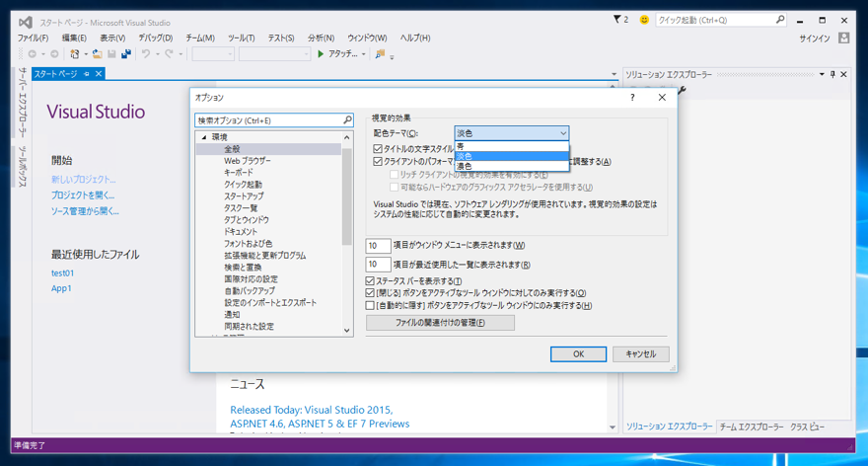Click the toolbar overflow options arrow
The width and height of the screenshot is (868, 466).
pyautogui.click(x=392, y=56)
